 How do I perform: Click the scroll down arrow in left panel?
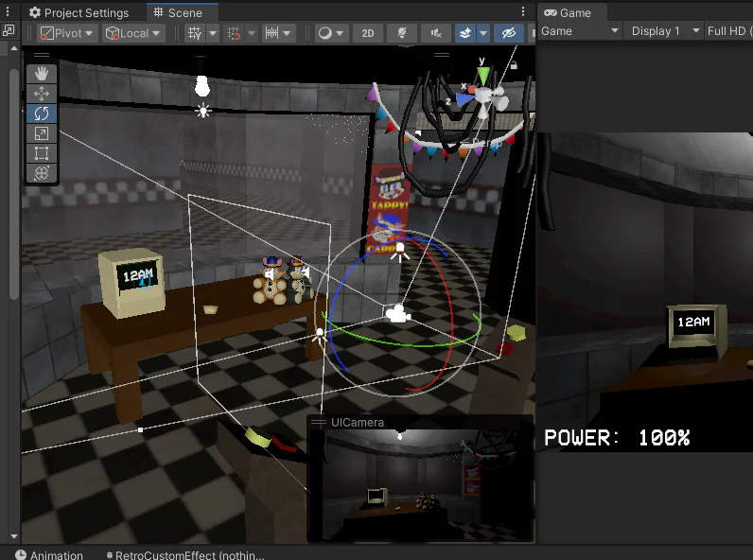(14, 536)
